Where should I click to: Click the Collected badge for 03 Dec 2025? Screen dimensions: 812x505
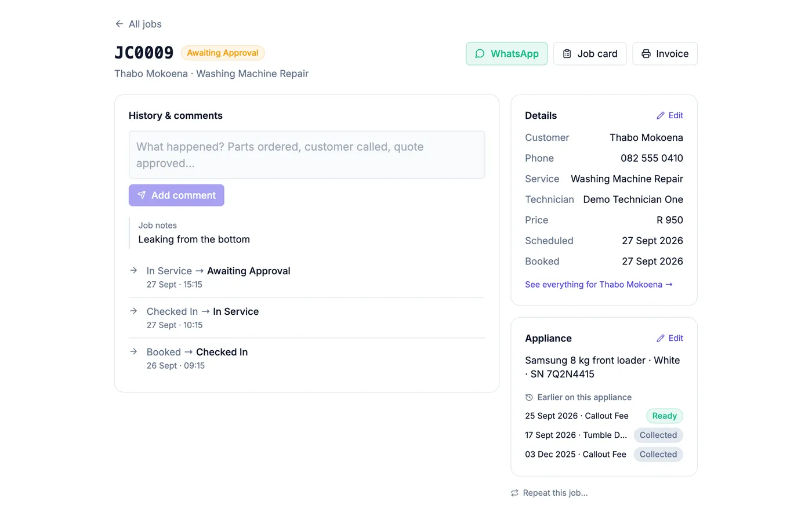click(658, 454)
